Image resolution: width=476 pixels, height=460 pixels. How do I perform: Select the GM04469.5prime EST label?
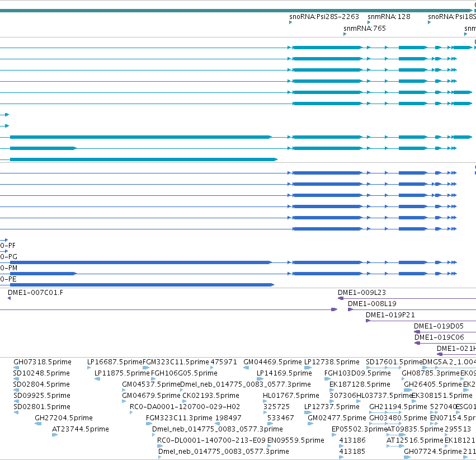(272, 362)
